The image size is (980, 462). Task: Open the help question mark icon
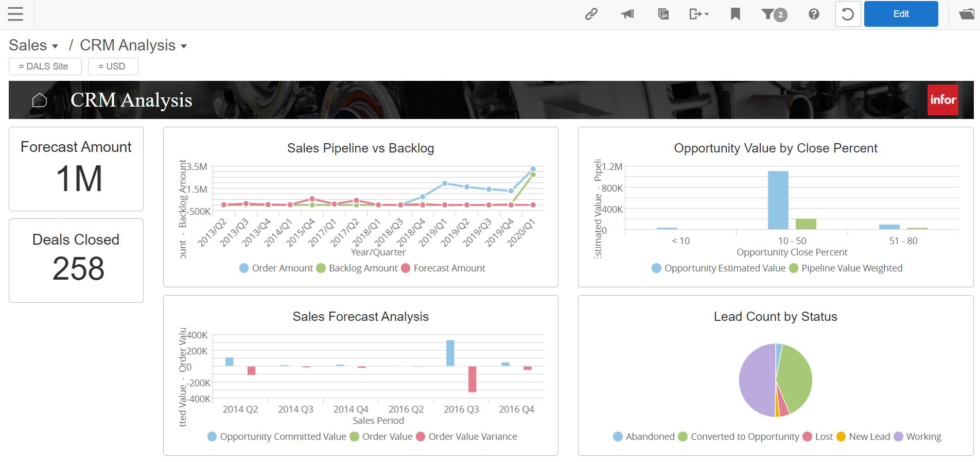click(x=814, y=14)
